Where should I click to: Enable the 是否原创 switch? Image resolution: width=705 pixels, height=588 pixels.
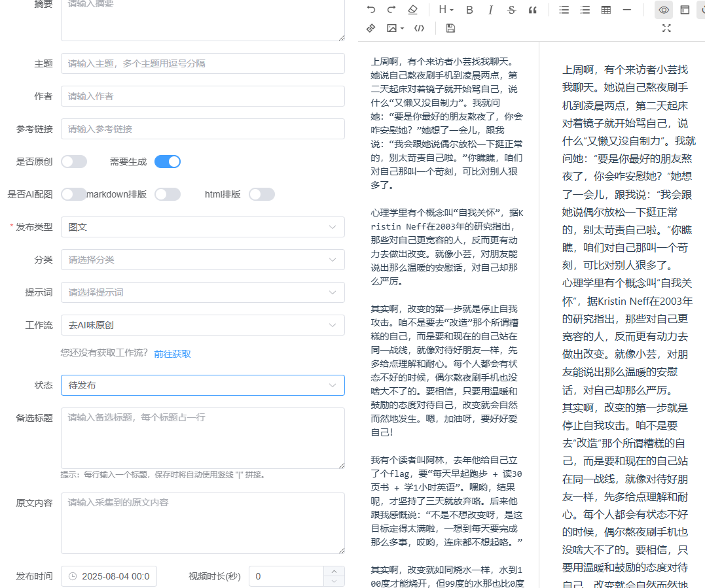pos(74,162)
